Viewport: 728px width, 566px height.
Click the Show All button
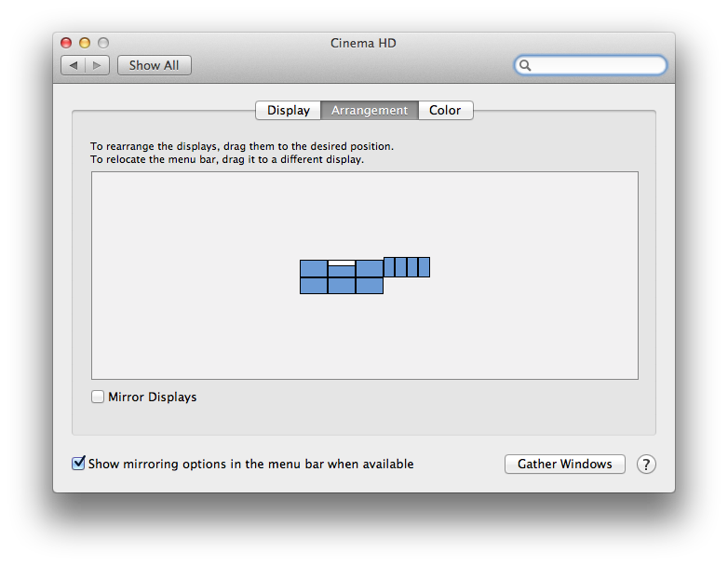[x=155, y=65]
